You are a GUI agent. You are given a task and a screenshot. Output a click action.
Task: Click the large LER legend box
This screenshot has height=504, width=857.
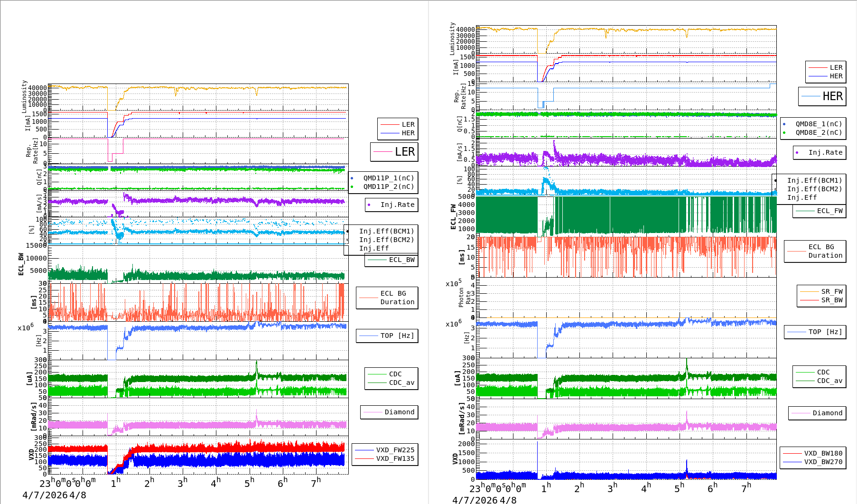pos(394,152)
